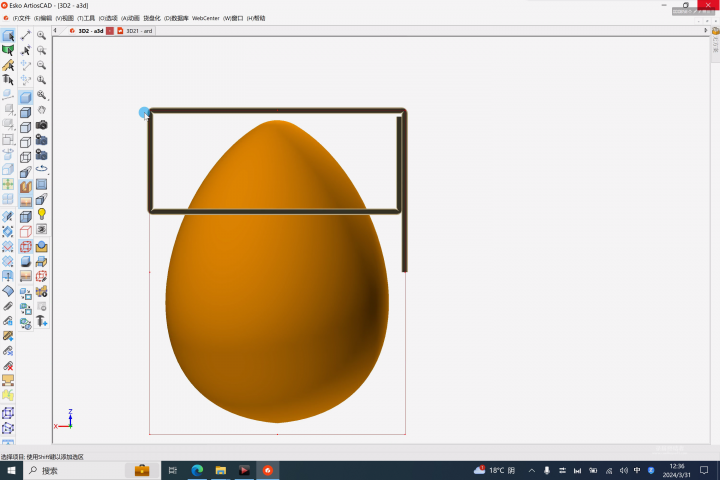Screen dimensions: 720x480
Task: Open the WebCenter menu
Action: point(205,18)
